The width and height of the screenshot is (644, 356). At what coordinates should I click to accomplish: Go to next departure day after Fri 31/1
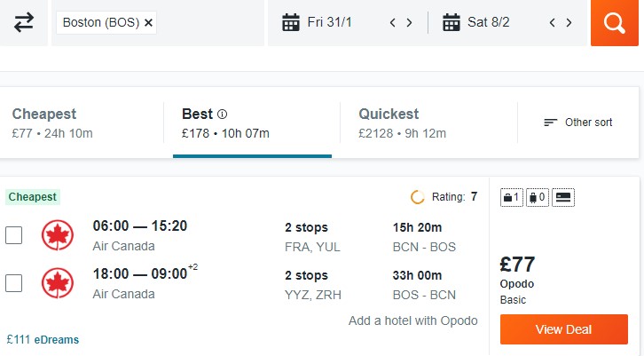tap(409, 22)
